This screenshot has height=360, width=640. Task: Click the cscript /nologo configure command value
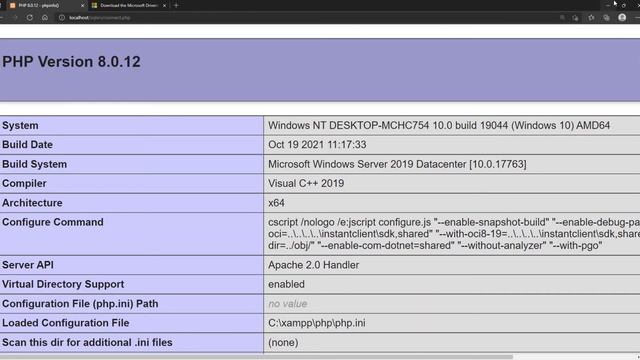point(454,233)
